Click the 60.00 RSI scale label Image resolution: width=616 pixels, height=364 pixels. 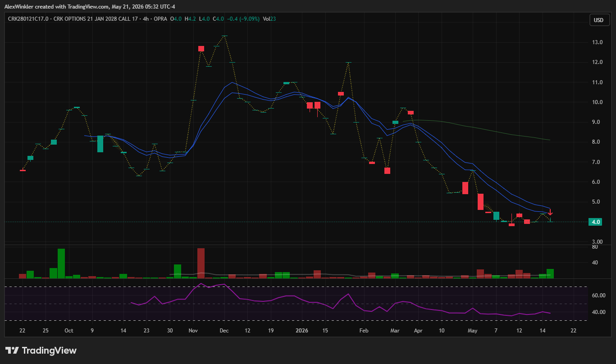click(x=599, y=296)
